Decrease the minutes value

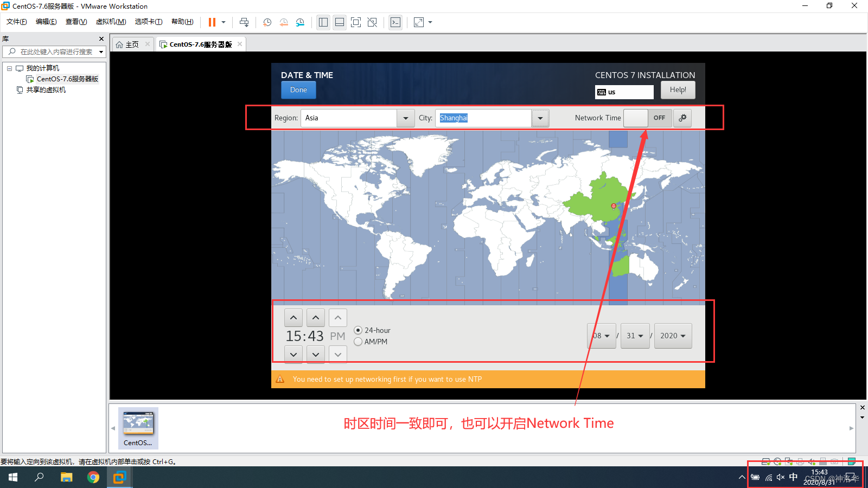tap(316, 355)
